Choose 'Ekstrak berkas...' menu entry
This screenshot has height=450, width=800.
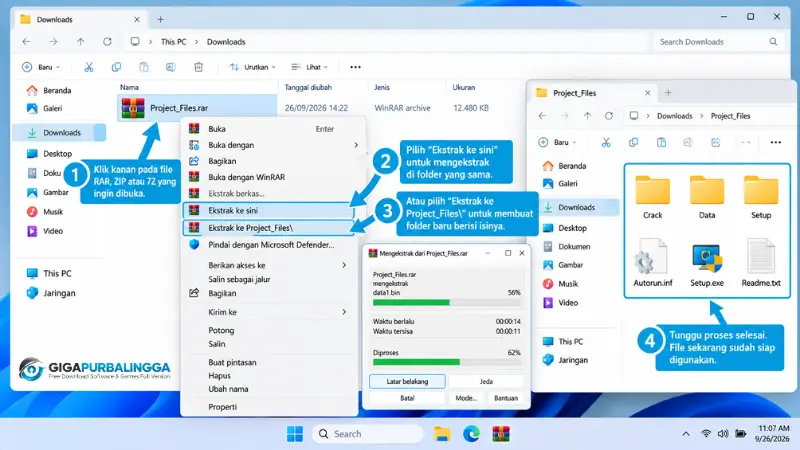[269, 193]
